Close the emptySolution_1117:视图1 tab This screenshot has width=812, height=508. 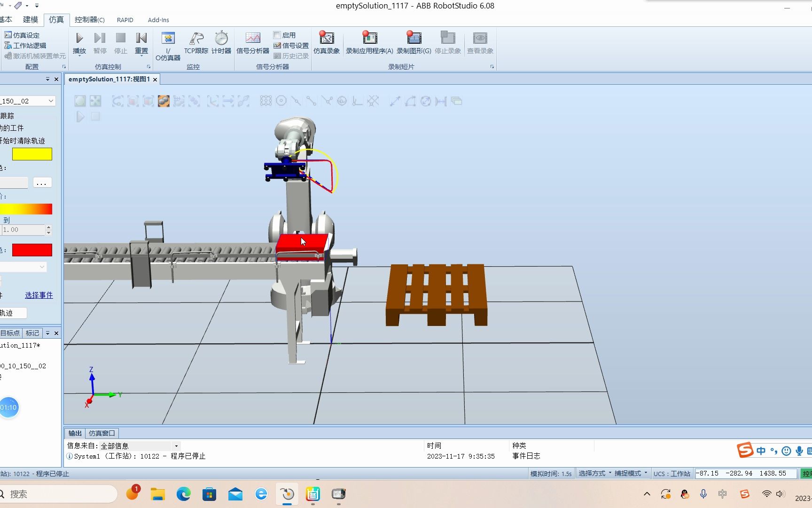click(x=155, y=79)
